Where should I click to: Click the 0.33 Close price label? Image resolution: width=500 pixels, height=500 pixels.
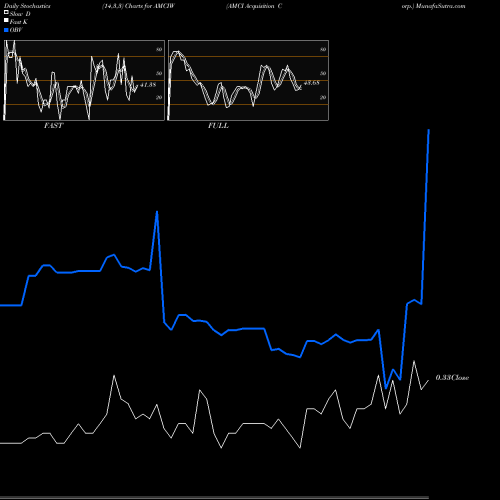[x=452, y=378]
